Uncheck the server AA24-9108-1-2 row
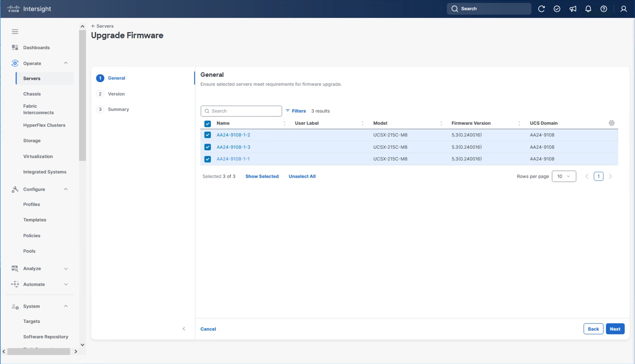The image size is (635, 364). (208, 135)
